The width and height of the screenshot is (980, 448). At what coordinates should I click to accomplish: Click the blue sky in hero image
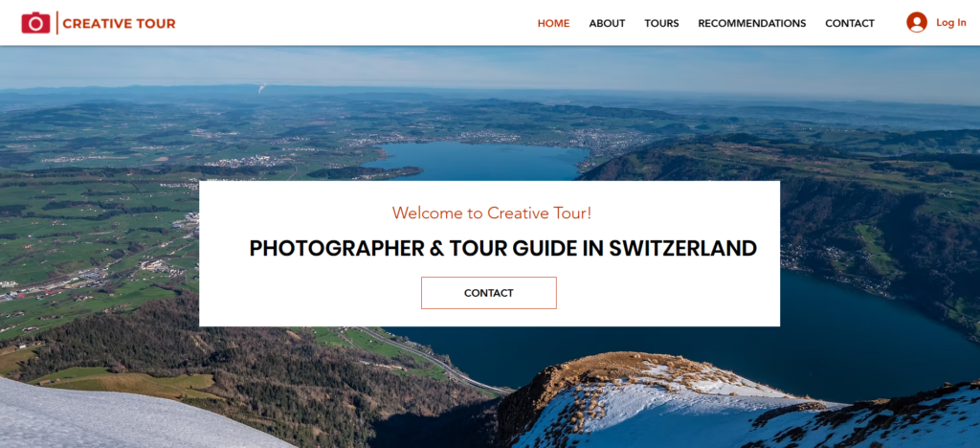click(490, 66)
